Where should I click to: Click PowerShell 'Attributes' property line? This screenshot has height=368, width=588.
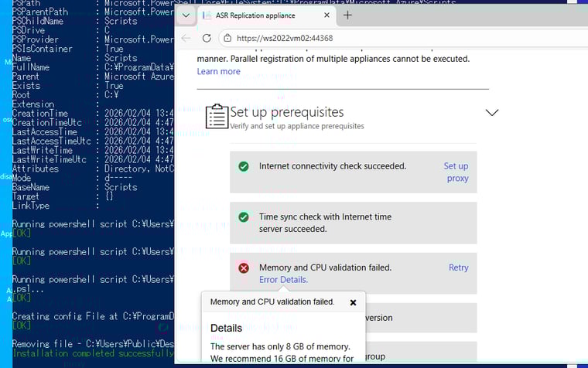(x=94, y=169)
